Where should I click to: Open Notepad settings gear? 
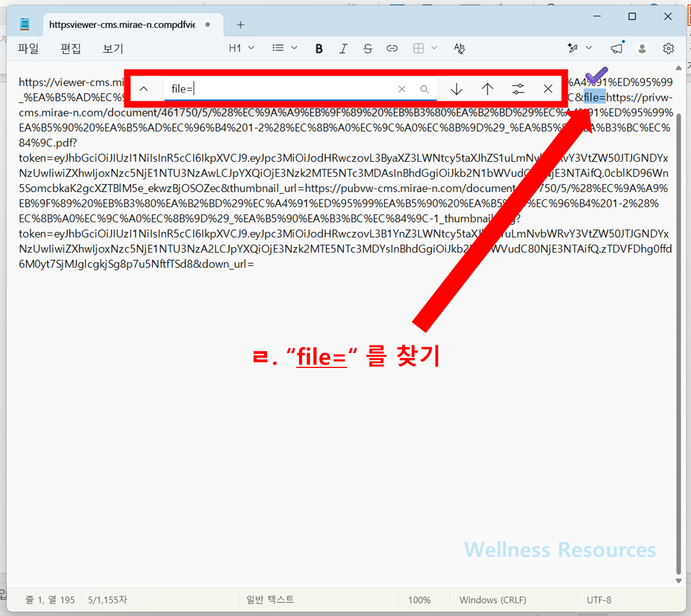669,49
